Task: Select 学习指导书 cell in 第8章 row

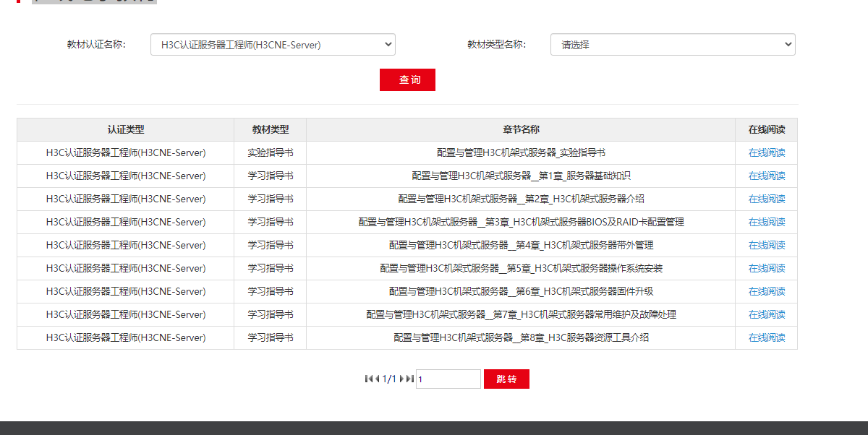Action: [271, 337]
